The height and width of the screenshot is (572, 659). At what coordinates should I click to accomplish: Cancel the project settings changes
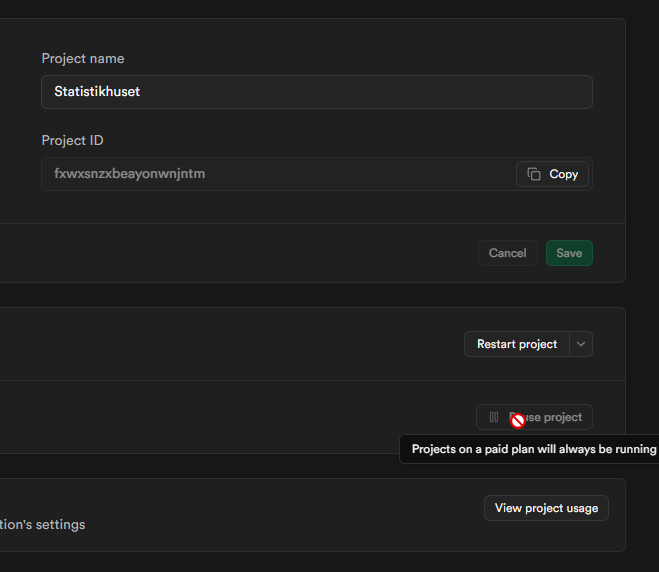[507, 253]
